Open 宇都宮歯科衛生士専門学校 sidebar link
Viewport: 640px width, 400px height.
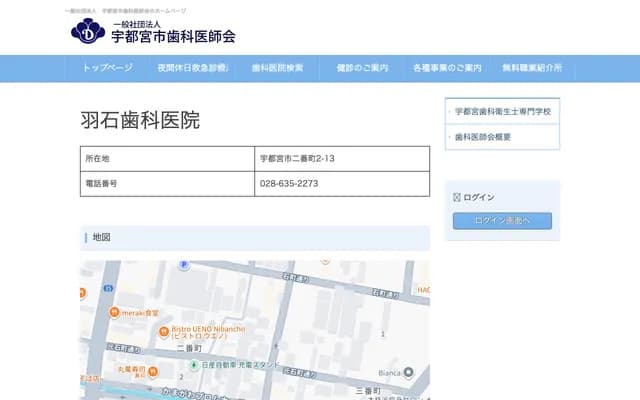pyautogui.click(x=502, y=111)
